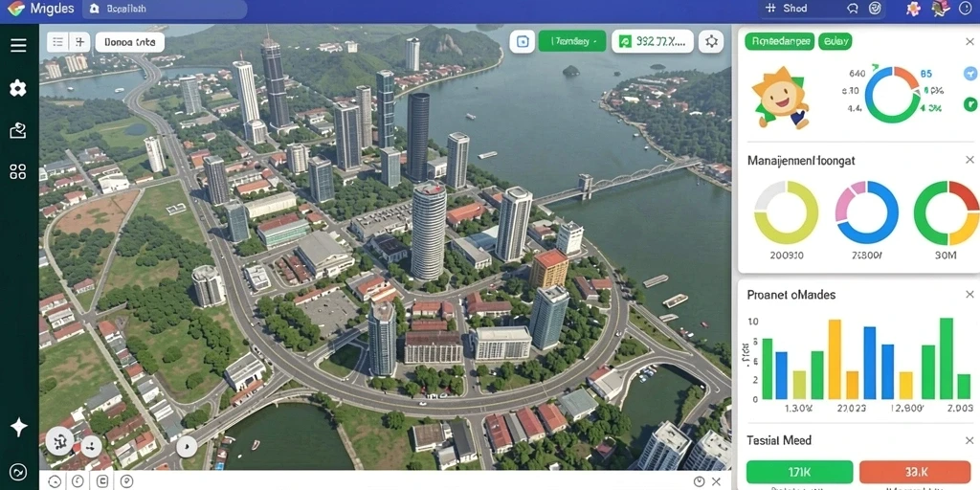Click the orange 33.K button
980x490 pixels.
click(x=915, y=472)
